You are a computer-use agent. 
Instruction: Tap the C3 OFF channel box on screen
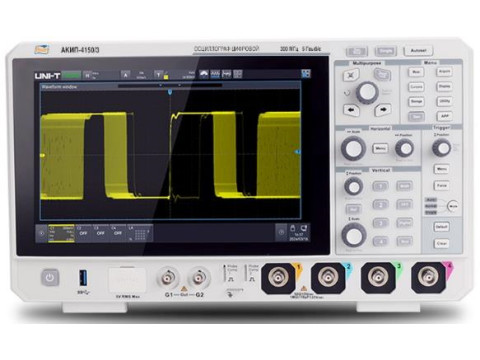coord(100,233)
